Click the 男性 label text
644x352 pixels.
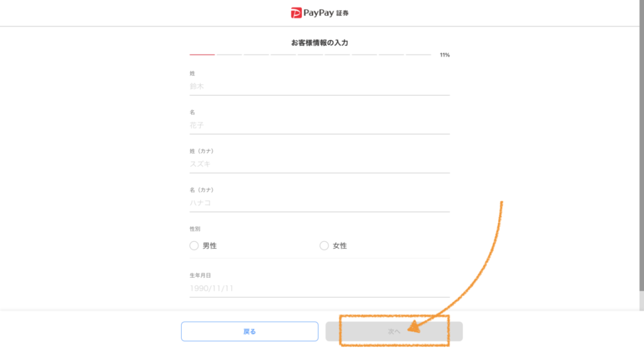(x=209, y=246)
